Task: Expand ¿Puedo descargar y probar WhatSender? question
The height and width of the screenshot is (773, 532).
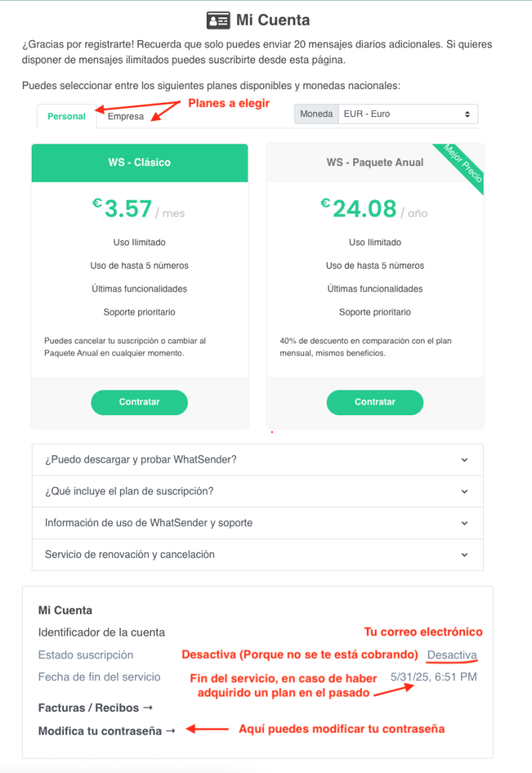Action: coord(257,460)
